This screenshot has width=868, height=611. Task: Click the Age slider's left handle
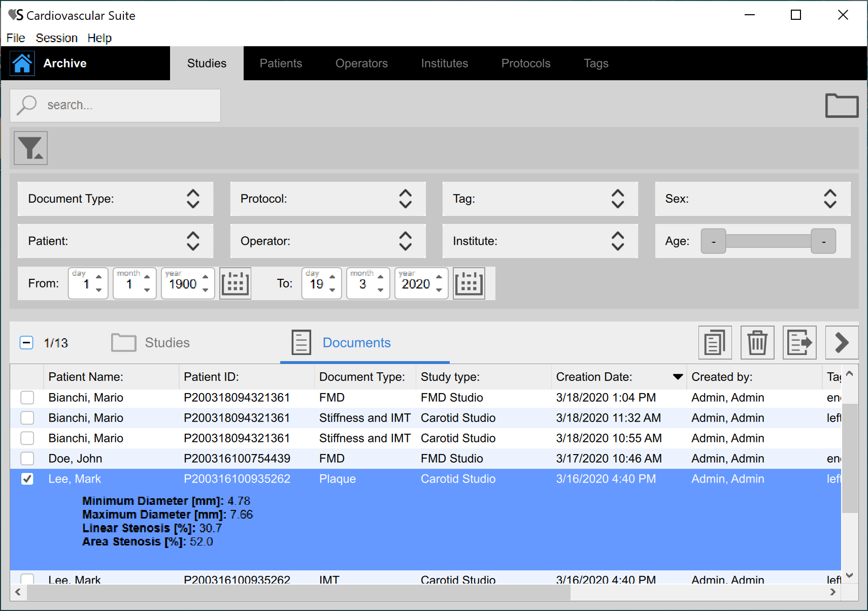(x=713, y=241)
